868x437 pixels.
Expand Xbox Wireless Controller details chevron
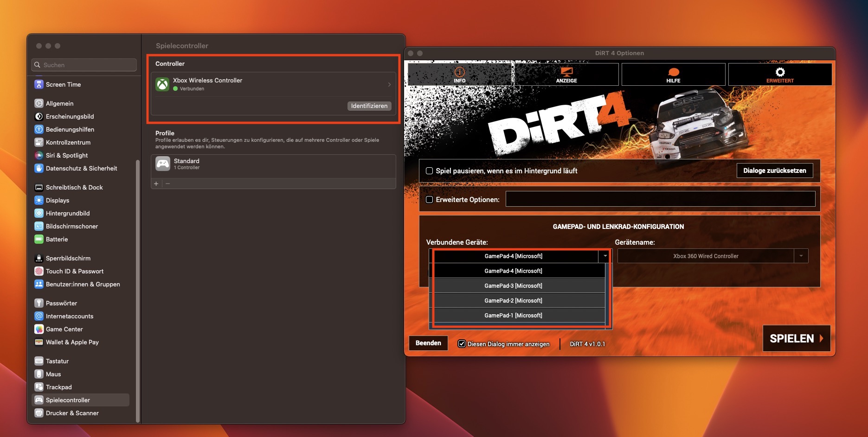(389, 84)
